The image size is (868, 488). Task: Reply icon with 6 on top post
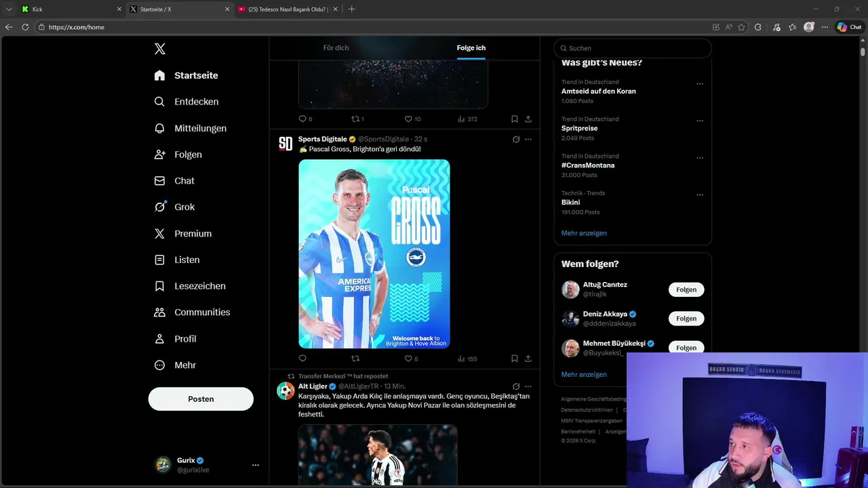pyautogui.click(x=302, y=119)
